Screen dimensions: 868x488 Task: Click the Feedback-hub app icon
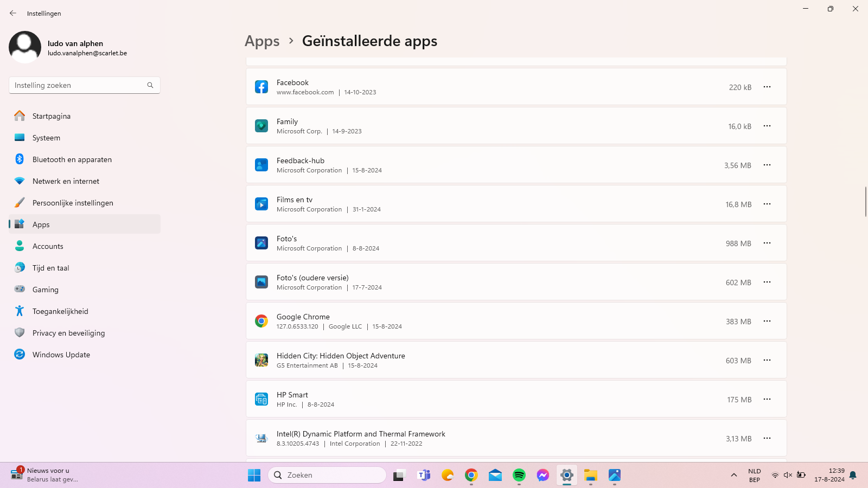click(261, 165)
